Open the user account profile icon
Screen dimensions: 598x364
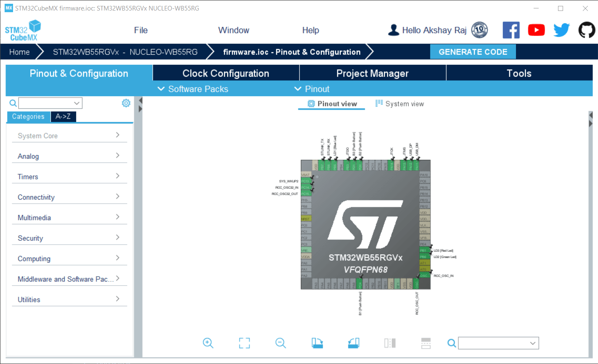pyautogui.click(x=393, y=30)
